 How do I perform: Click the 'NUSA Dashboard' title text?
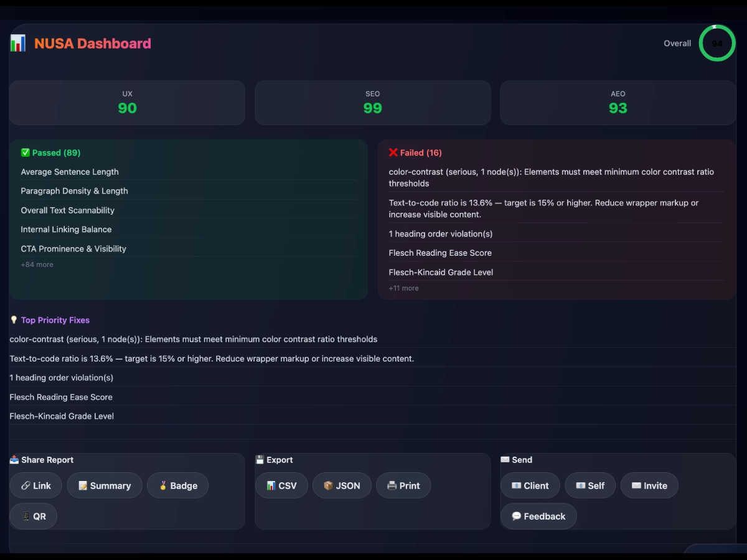(x=93, y=44)
